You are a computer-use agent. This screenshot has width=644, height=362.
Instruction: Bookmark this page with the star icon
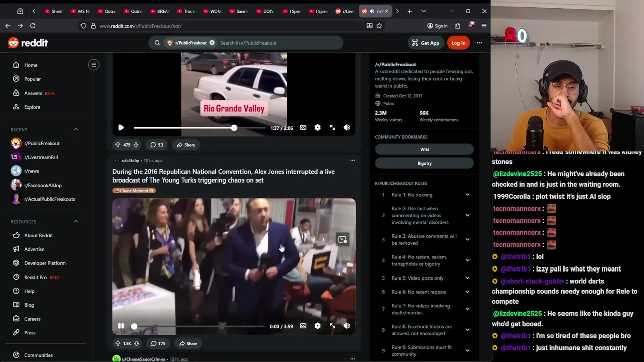tap(379, 26)
